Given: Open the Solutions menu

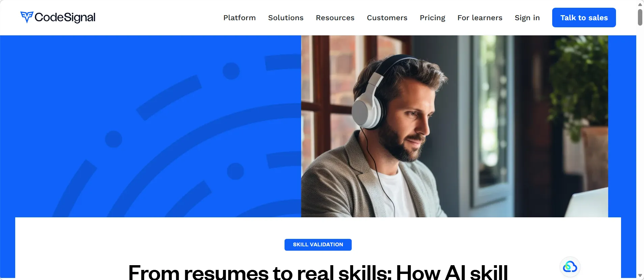Looking at the screenshot, I should (x=286, y=18).
